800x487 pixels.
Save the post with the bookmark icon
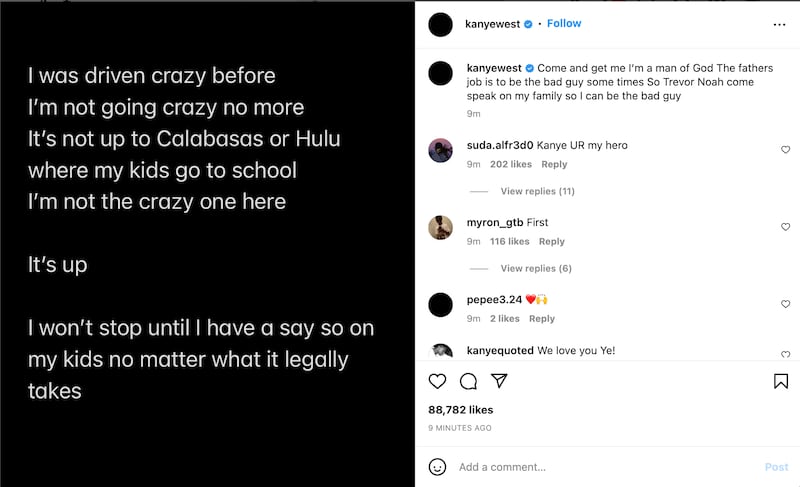click(781, 381)
